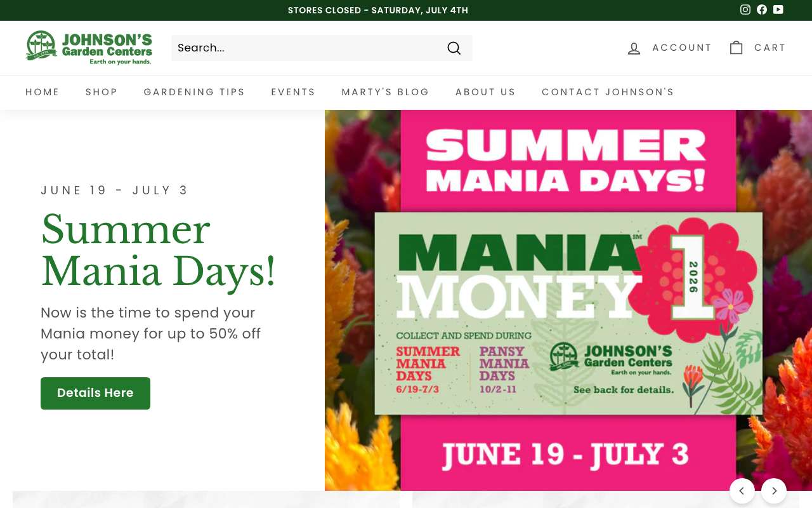Open the Gardening Tips menu
This screenshot has height=508, width=812.
(194, 92)
